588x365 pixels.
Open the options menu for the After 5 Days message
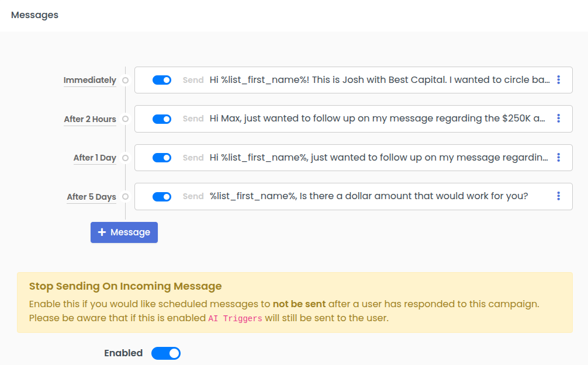(x=558, y=196)
